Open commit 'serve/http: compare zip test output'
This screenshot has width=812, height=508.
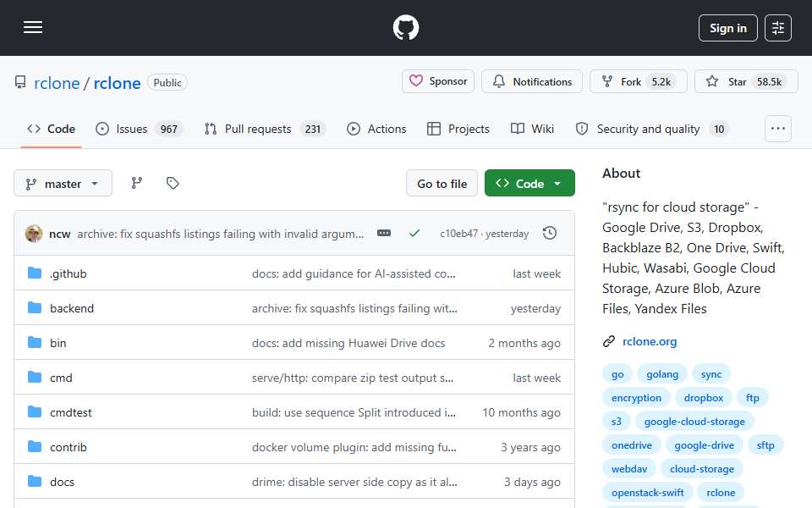(353, 378)
